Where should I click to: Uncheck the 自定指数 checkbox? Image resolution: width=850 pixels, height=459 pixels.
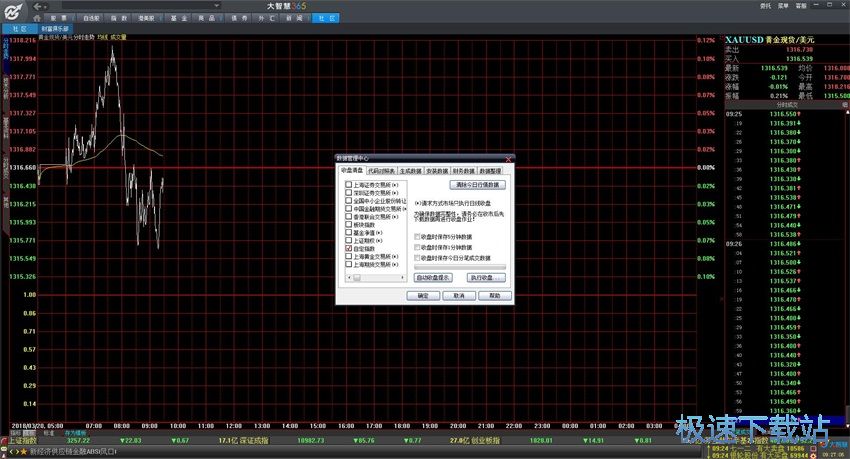tap(349, 248)
